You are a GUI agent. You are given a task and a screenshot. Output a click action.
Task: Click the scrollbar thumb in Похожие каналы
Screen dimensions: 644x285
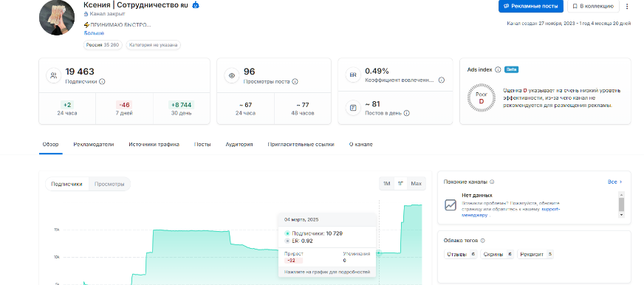point(621,204)
